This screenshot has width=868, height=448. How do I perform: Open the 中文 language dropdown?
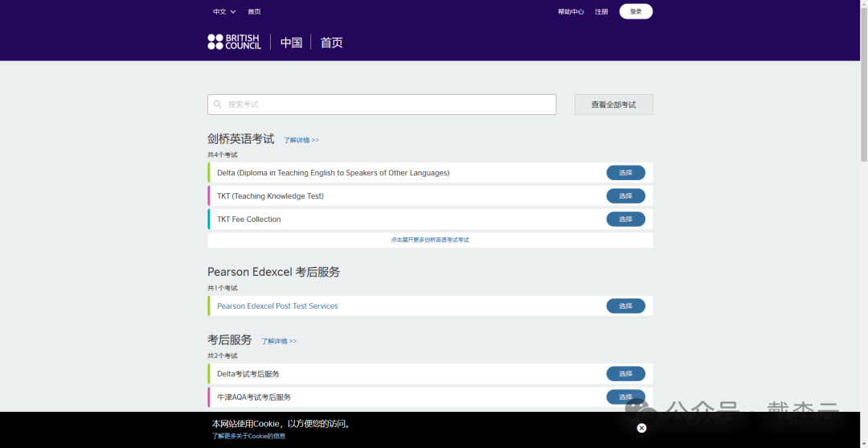click(224, 11)
